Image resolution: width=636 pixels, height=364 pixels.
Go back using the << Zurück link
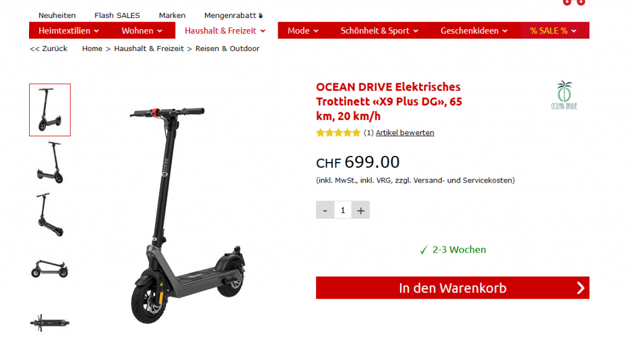point(48,48)
